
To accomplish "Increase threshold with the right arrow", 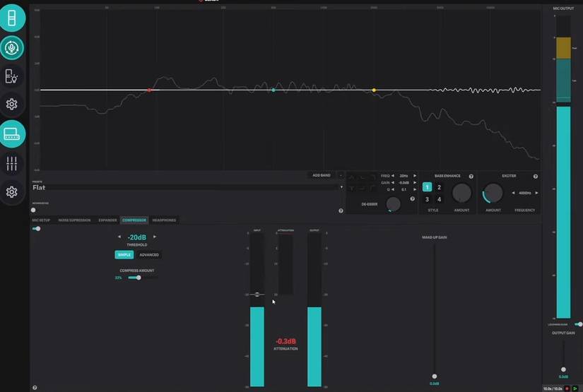I will (x=155, y=237).
